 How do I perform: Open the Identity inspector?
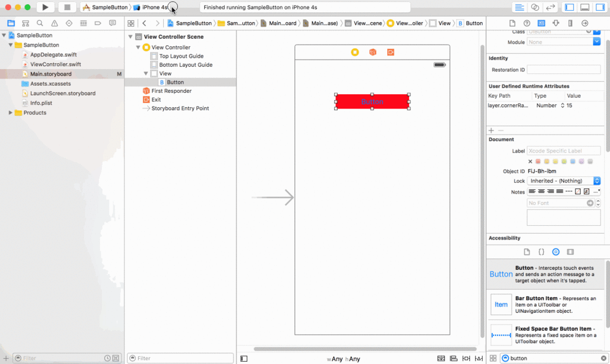[541, 23]
